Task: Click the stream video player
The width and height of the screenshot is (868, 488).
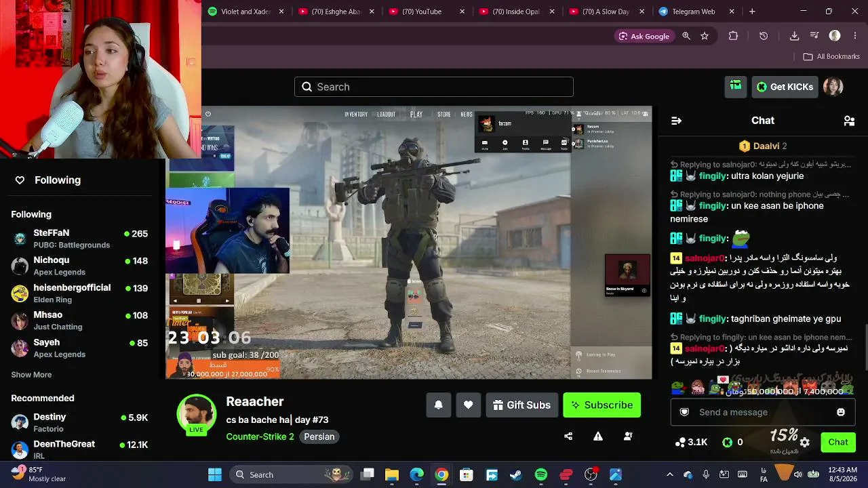Action: coord(409,243)
